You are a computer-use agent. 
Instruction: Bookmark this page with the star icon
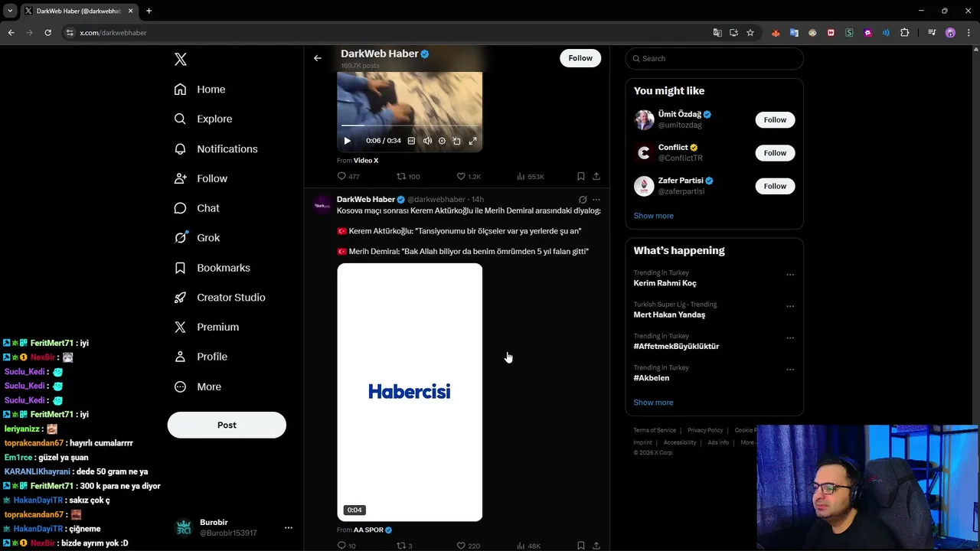[750, 33]
